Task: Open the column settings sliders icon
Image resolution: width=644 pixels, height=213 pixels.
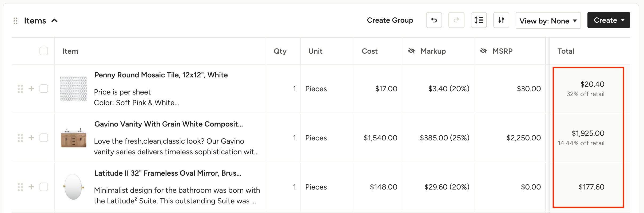Action: 501,20
